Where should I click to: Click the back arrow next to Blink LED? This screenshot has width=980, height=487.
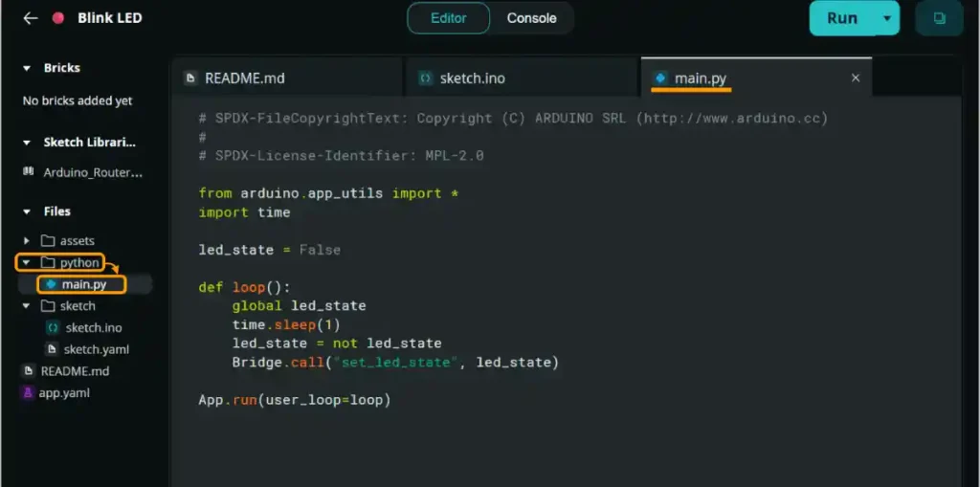[x=30, y=18]
